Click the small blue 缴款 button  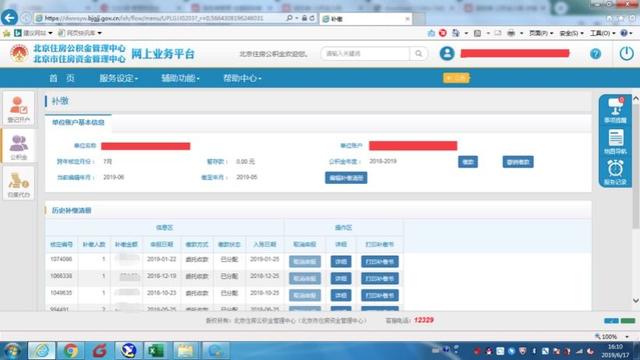[x=468, y=162]
